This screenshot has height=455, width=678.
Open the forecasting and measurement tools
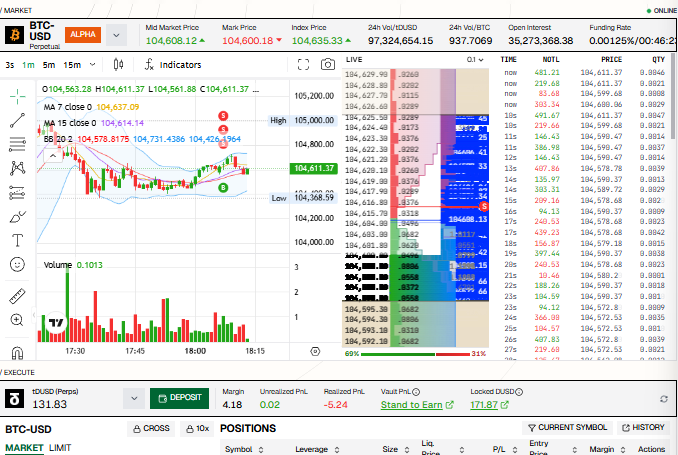pyautogui.click(x=17, y=192)
